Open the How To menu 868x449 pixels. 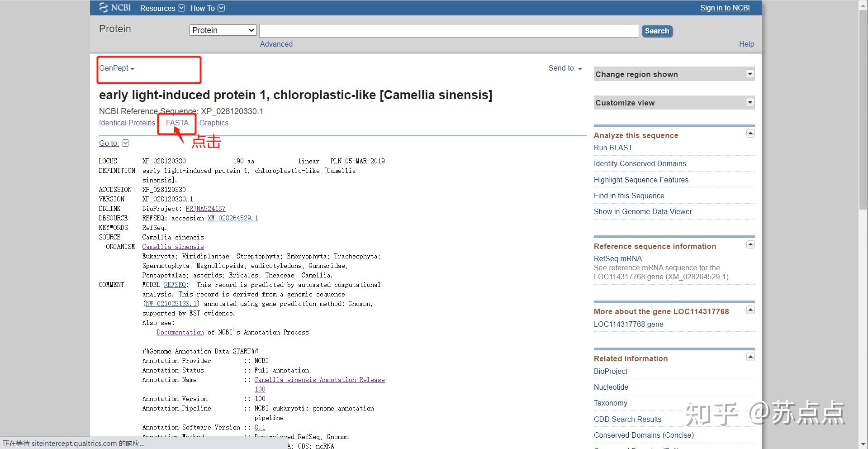click(207, 8)
